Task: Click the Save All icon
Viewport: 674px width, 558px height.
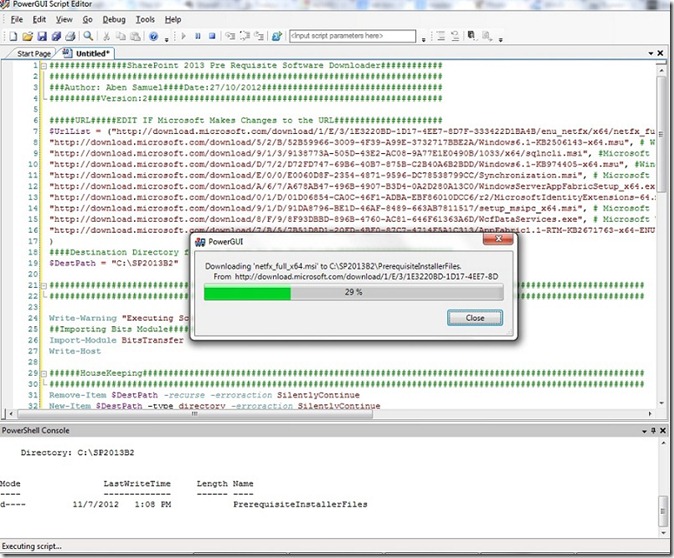Action: (x=56, y=37)
